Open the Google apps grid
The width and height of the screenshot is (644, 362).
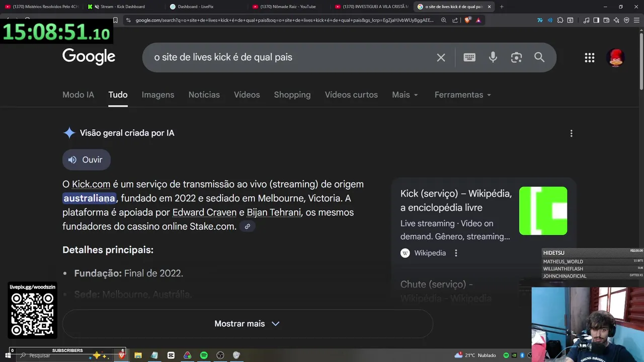590,57
